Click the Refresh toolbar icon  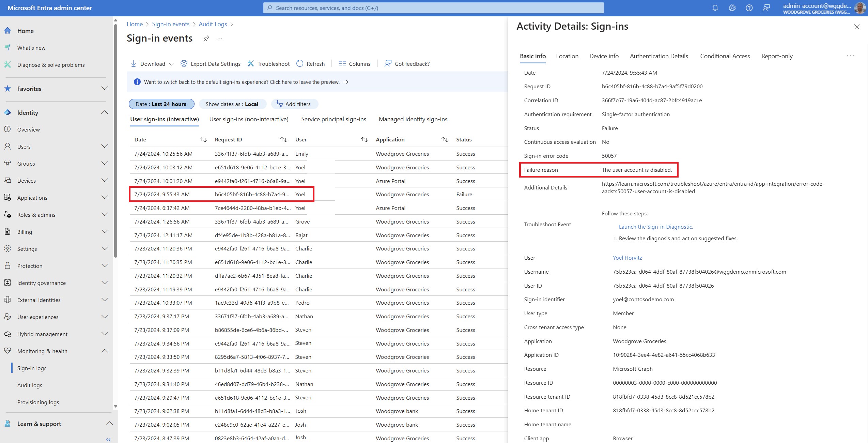click(300, 64)
